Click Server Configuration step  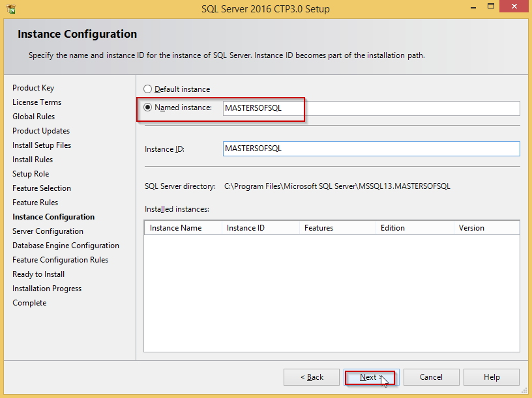(x=48, y=231)
